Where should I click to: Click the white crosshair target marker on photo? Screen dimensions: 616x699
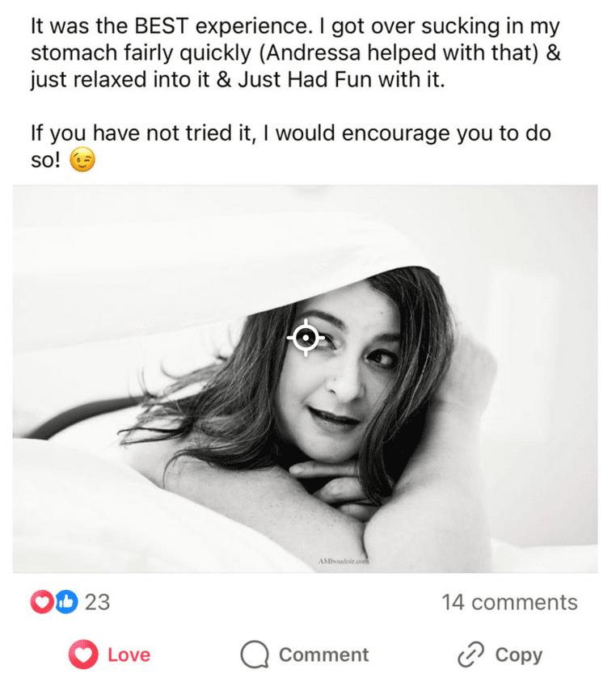point(306,338)
